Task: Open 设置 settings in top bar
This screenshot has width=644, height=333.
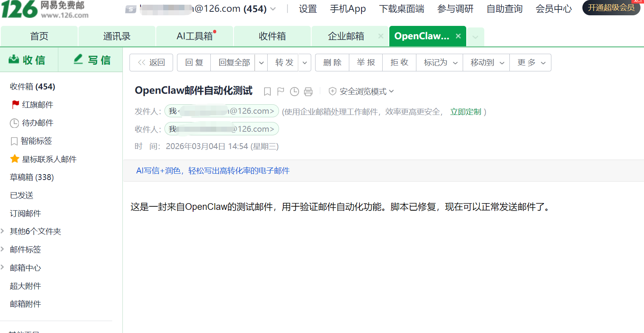Action: (x=308, y=9)
